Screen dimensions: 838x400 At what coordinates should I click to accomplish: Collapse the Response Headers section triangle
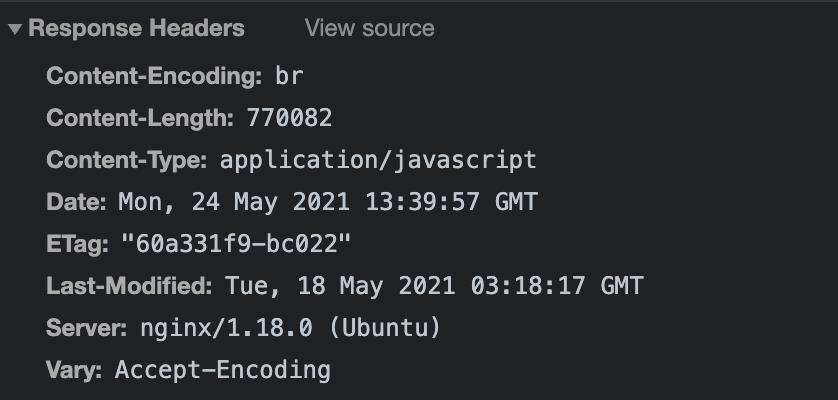15,30
